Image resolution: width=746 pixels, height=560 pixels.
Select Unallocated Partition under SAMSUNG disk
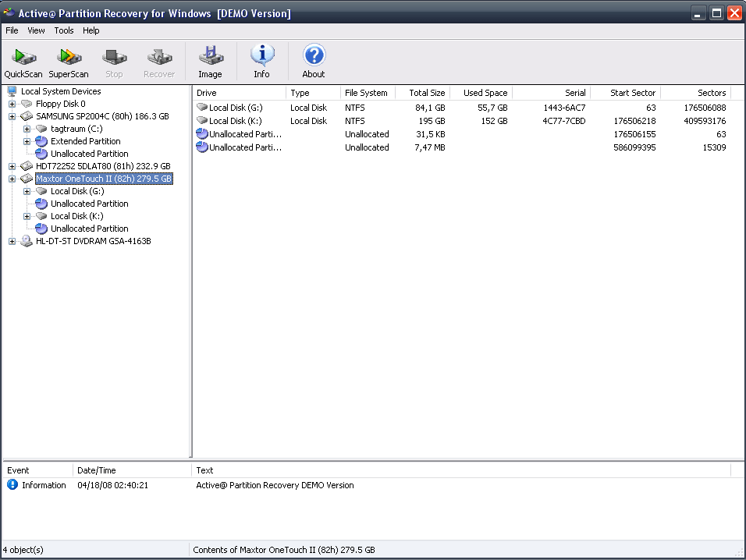[90, 154]
